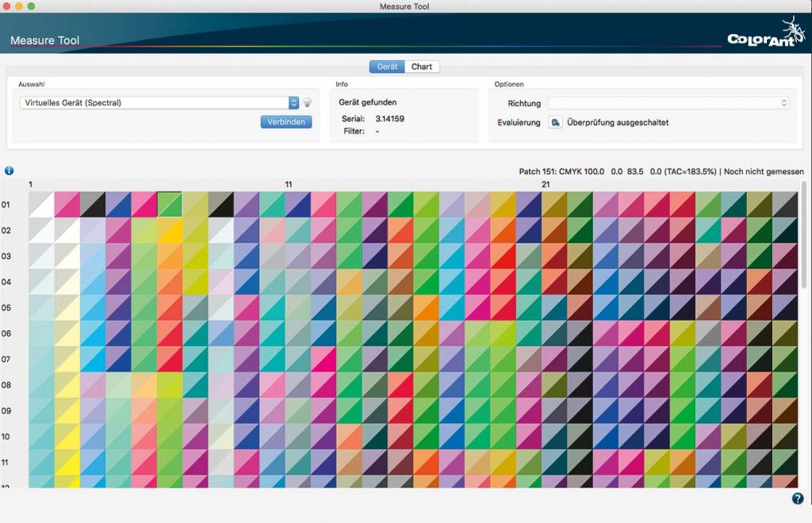
Task: Click the light bulb icon beside device dropdown
Action: [x=307, y=103]
